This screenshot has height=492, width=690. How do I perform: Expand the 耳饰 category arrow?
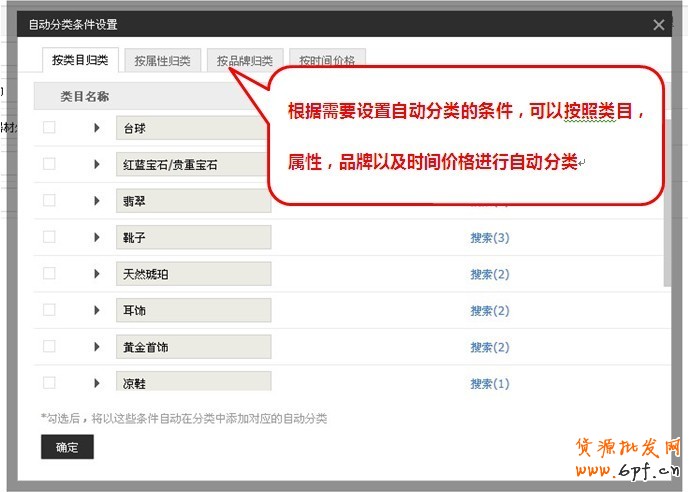97,310
